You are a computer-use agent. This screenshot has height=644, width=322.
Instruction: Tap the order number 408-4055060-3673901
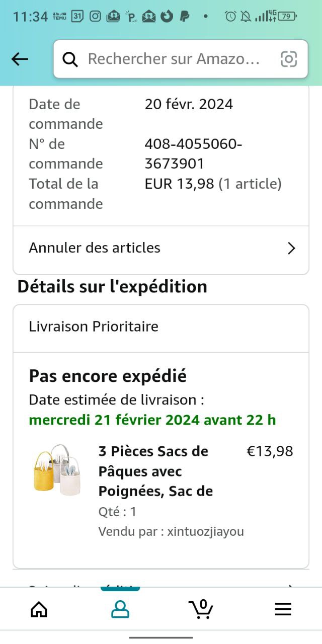point(193,154)
